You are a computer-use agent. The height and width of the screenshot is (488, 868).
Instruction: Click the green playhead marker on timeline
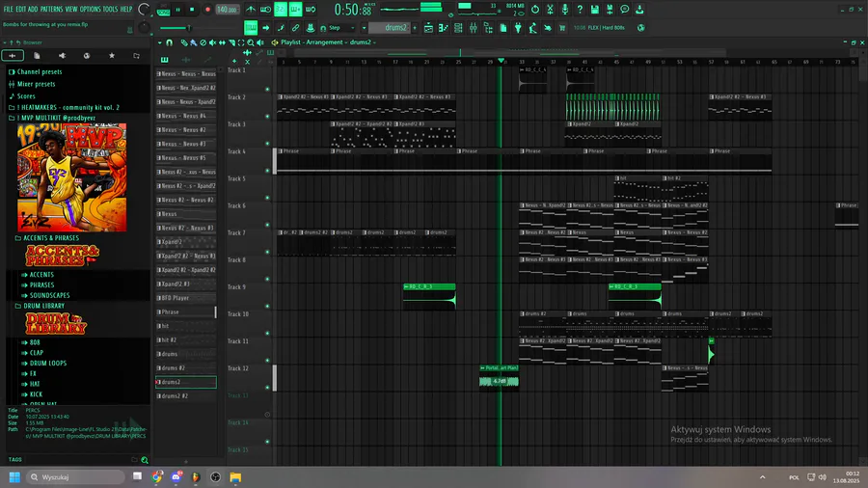[501, 61]
